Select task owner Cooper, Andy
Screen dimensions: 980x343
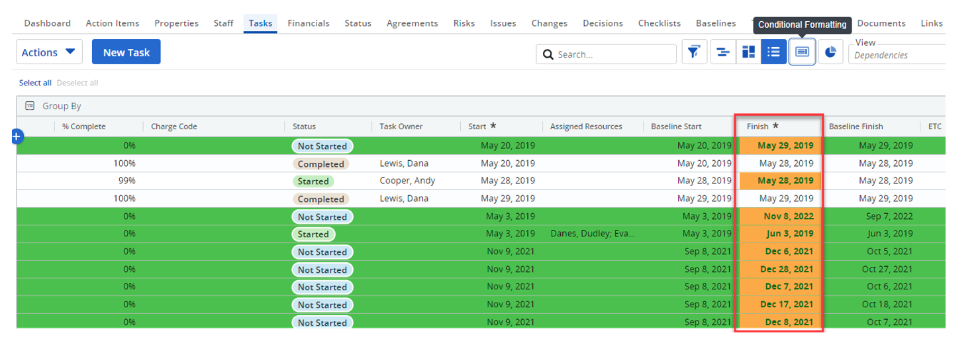coord(407,181)
